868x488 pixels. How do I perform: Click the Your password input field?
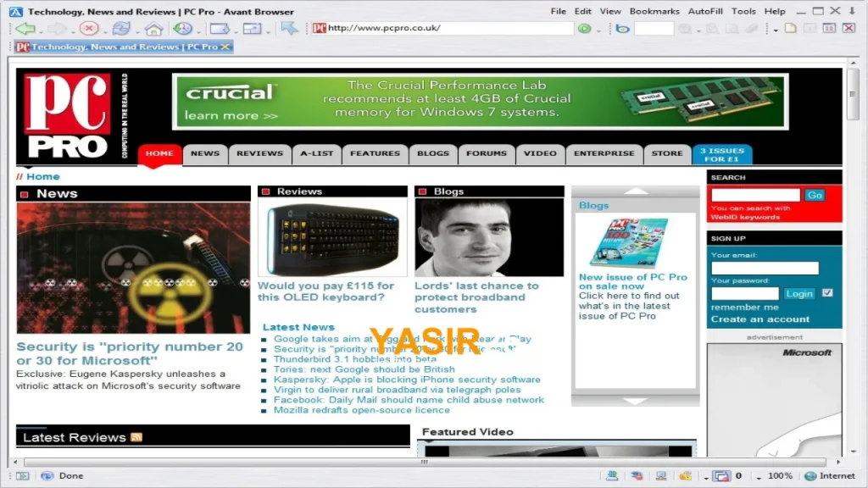tap(744, 294)
